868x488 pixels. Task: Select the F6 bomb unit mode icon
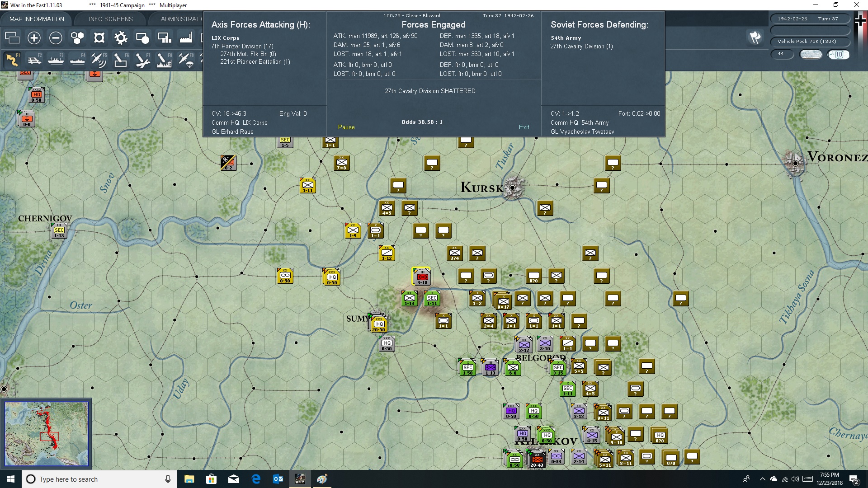(x=120, y=60)
